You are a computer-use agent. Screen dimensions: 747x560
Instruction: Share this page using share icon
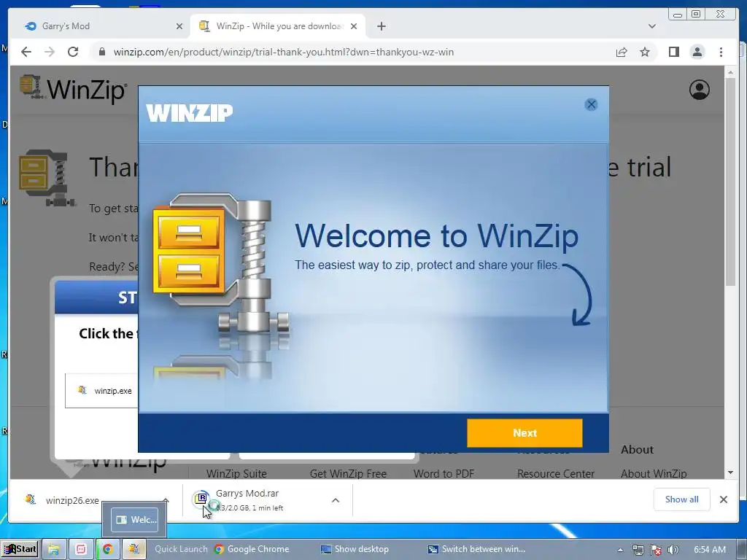[622, 52]
